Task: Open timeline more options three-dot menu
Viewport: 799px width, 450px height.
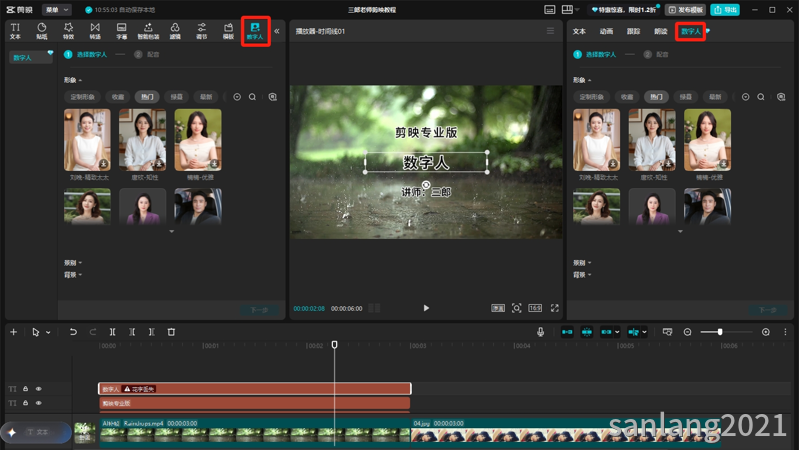Action: coord(785,332)
